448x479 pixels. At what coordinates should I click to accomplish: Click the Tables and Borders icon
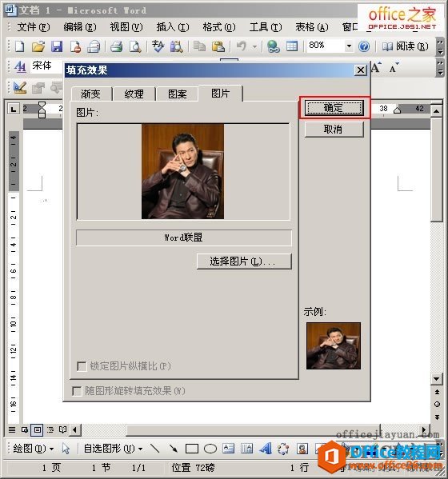pyautogui.click(x=292, y=46)
